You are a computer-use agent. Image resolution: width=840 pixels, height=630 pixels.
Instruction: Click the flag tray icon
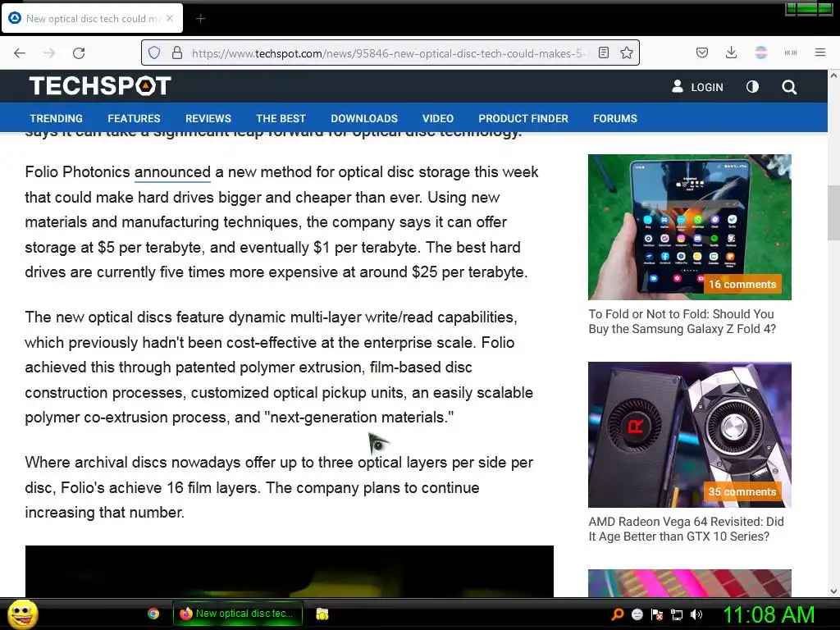pyautogui.click(x=657, y=614)
